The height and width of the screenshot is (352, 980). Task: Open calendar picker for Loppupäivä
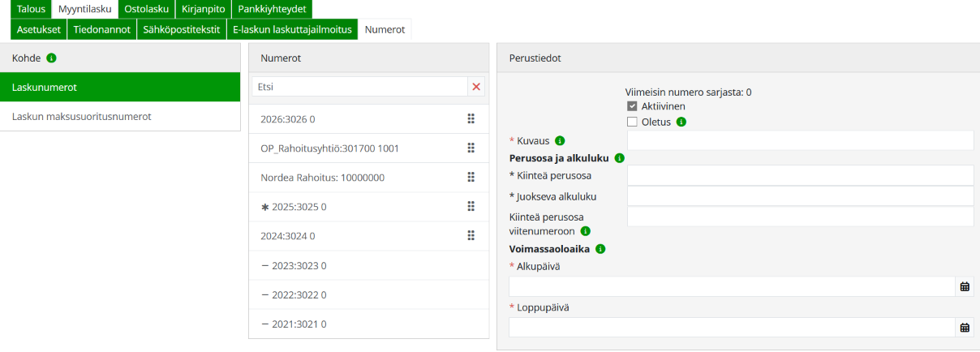[x=965, y=328]
